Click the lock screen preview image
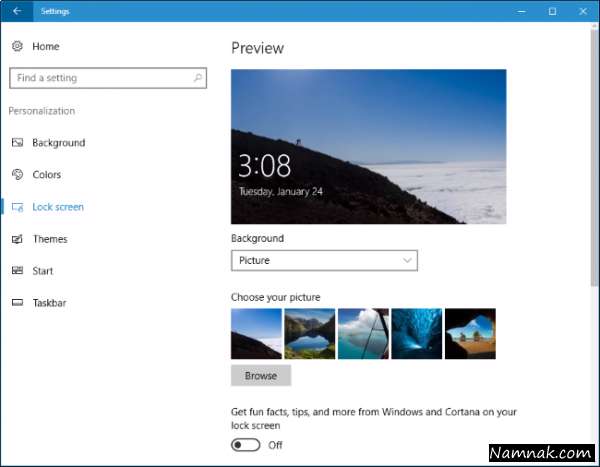The height and width of the screenshot is (467, 600). (368, 147)
